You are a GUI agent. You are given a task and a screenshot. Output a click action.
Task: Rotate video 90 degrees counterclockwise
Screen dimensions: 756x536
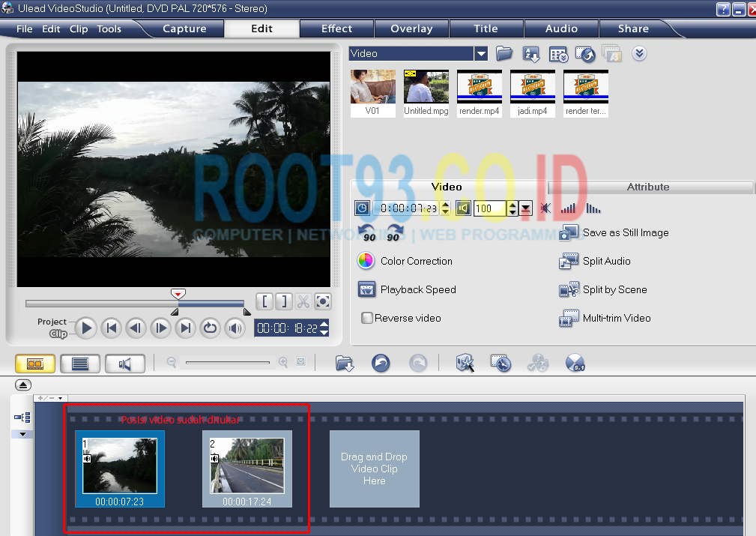[x=367, y=232]
